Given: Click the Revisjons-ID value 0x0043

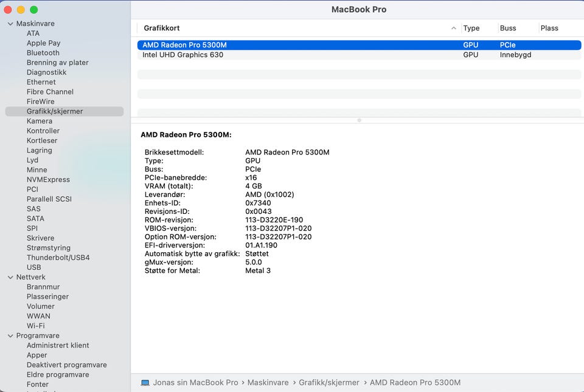Looking at the screenshot, I should pyautogui.click(x=258, y=211).
